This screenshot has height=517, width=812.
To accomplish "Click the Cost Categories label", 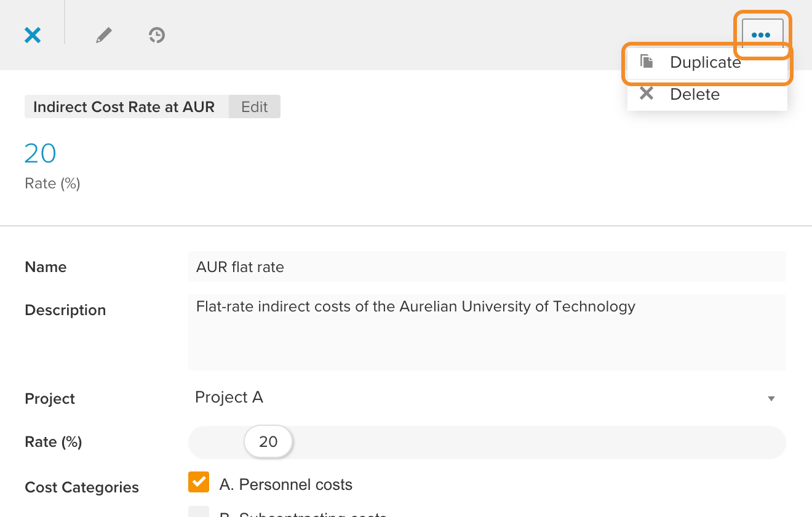I will [82, 487].
